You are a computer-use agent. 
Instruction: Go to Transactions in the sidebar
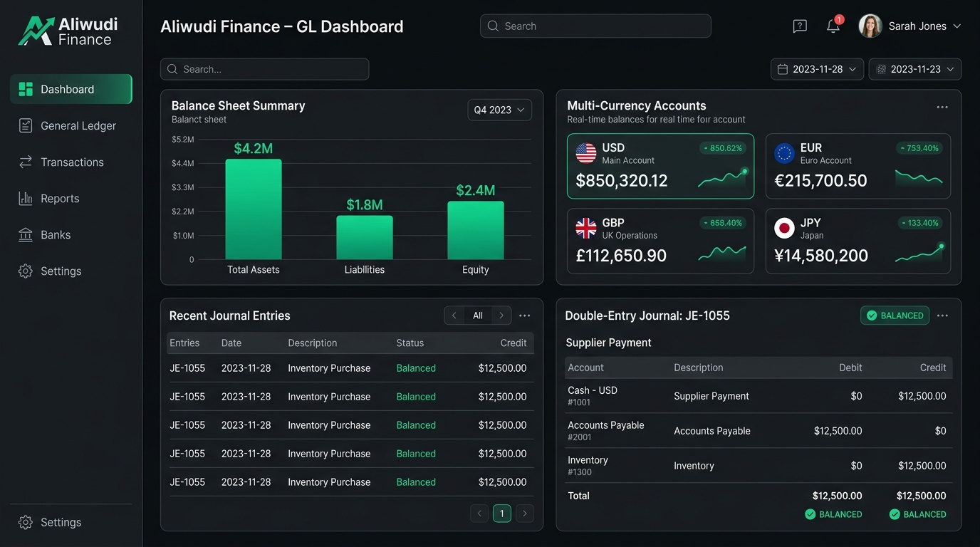(71, 162)
